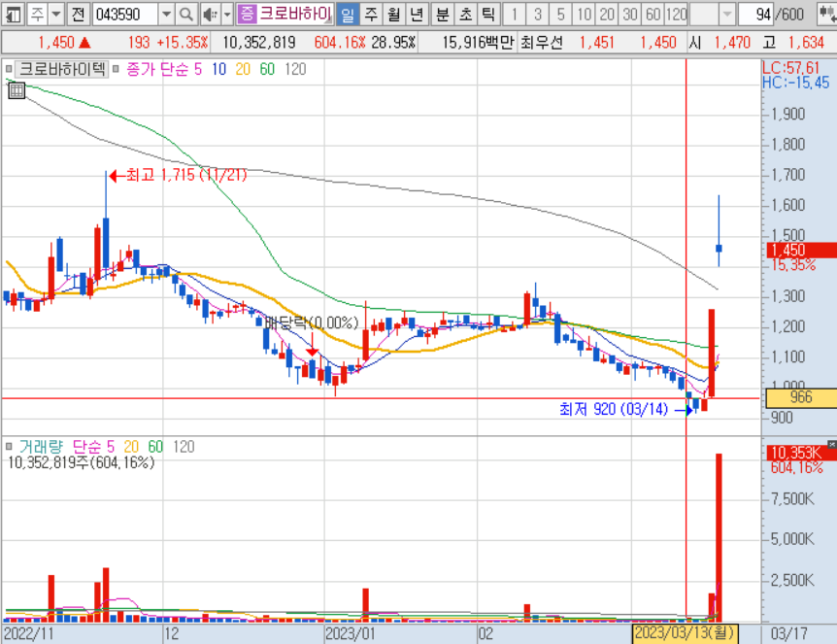Select price MA 60 green label
This screenshot has width=837, height=644.
pos(267,69)
